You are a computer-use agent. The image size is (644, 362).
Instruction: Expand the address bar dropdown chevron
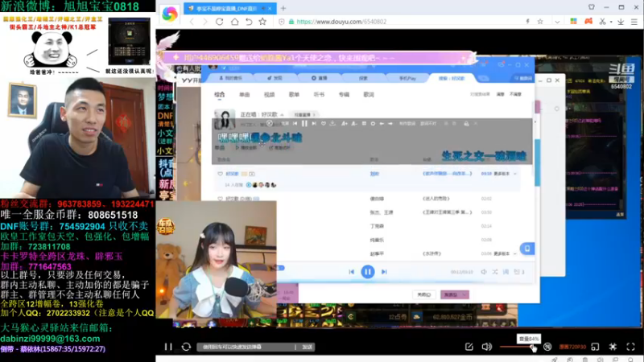[557, 22]
